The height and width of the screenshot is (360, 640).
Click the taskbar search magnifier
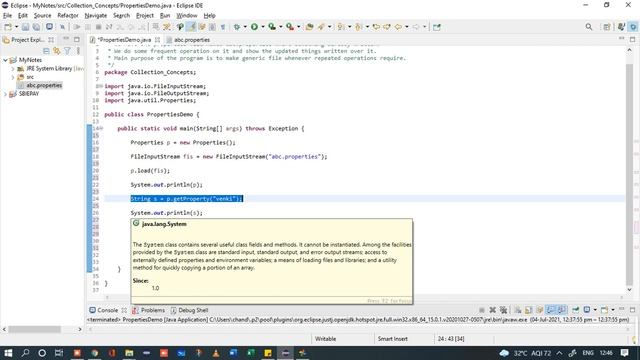click(x=25, y=353)
